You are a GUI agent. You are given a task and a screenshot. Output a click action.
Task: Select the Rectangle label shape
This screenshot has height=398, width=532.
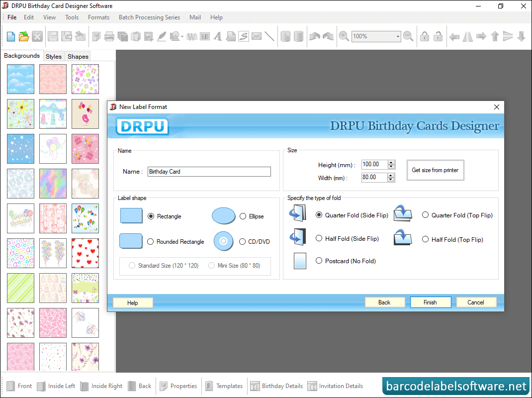151,216
